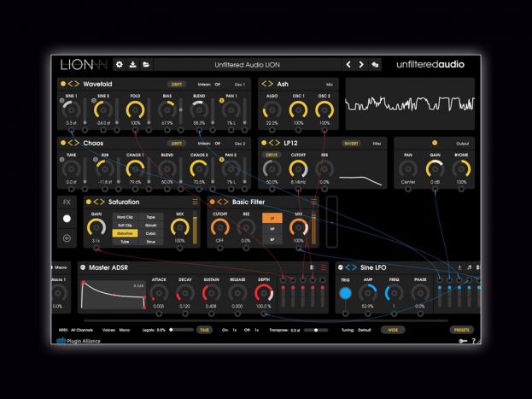Viewport: 532px width, 399px height.
Task: Select Distortion saturation mode
Action: click(x=125, y=232)
